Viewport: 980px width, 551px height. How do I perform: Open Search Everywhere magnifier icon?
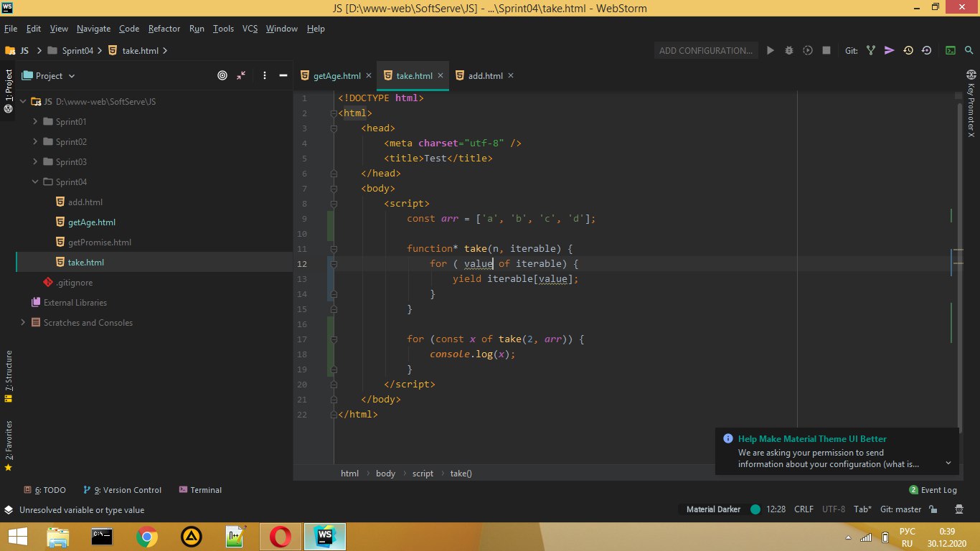970,50
